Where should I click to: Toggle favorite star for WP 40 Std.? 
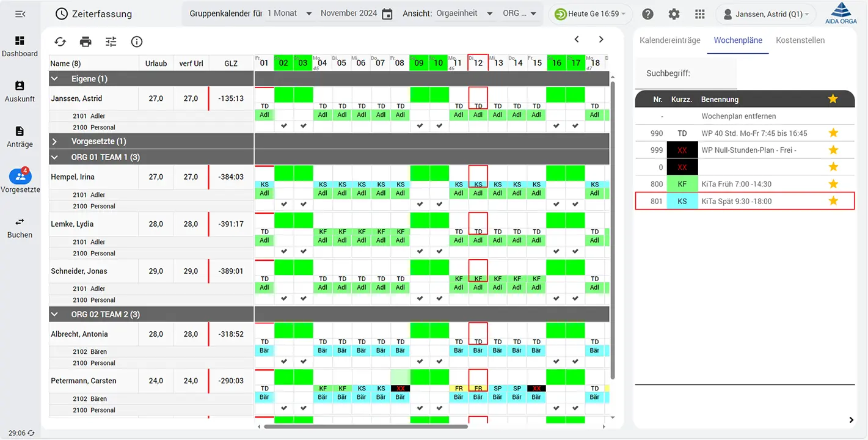click(833, 133)
